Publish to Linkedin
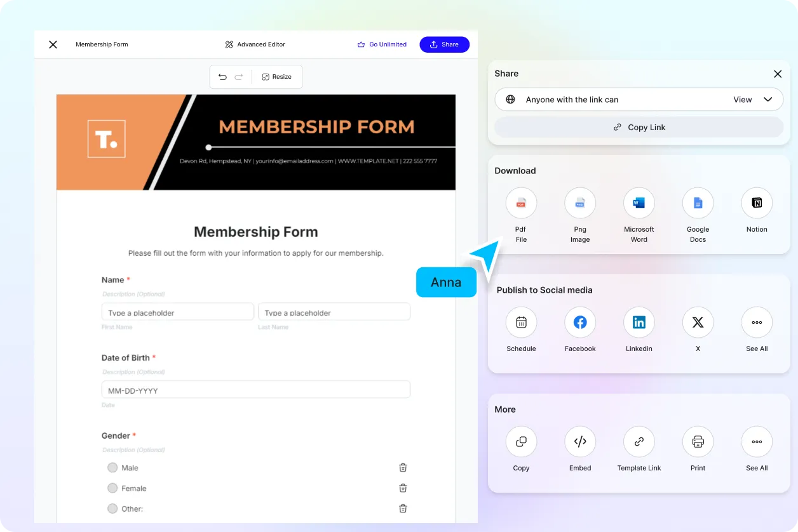The height and width of the screenshot is (532, 798). (x=639, y=323)
